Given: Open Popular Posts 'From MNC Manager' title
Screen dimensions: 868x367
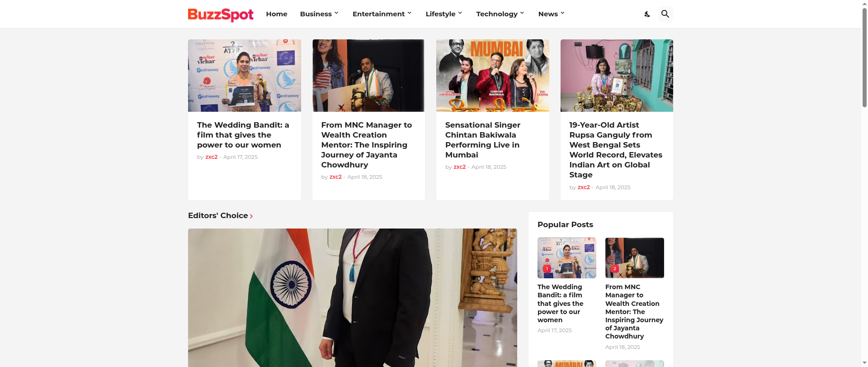Looking at the screenshot, I should [x=634, y=311].
